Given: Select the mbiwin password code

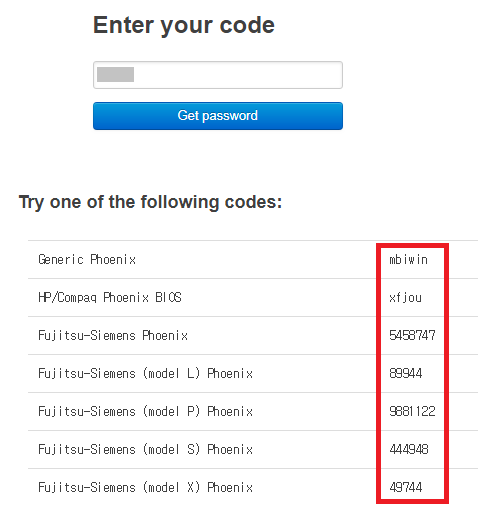Looking at the screenshot, I should (408, 259).
